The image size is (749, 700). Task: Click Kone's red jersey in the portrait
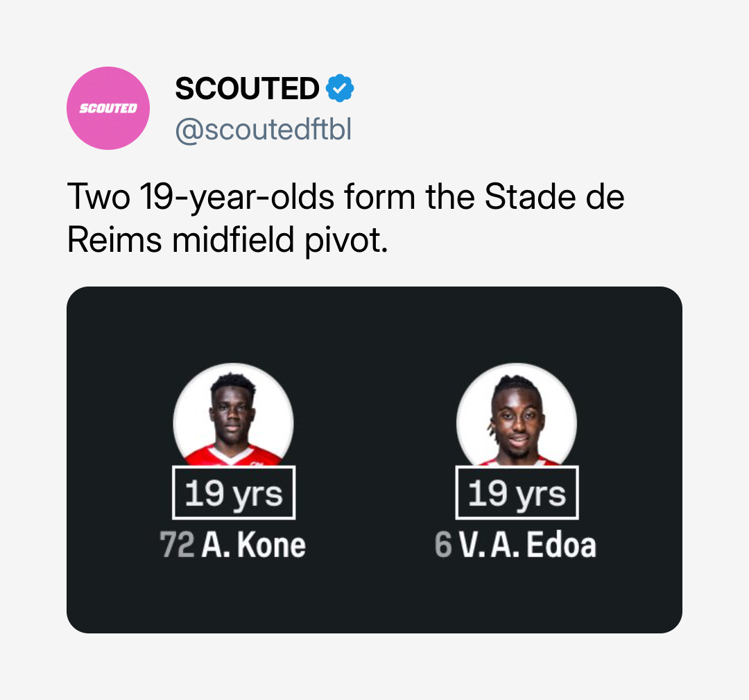(232, 455)
